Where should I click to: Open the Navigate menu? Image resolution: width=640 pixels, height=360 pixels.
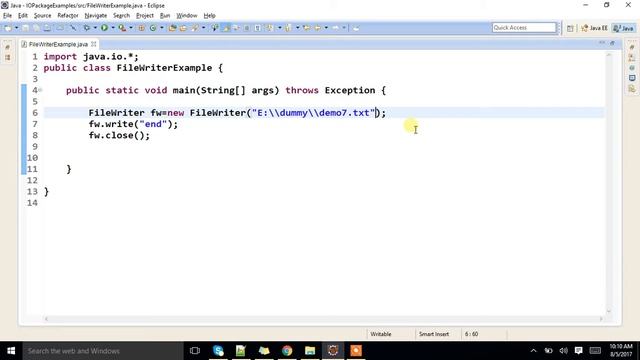click(96, 16)
